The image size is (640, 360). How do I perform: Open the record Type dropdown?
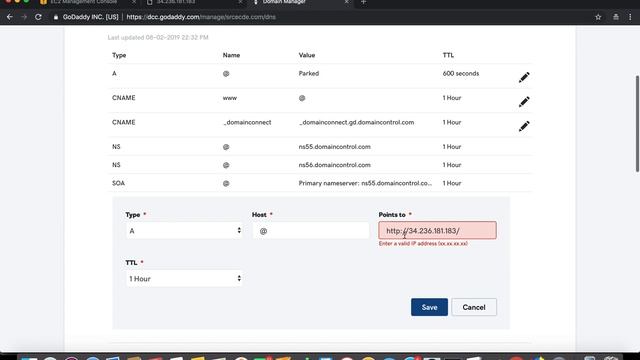[x=184, y=231]
